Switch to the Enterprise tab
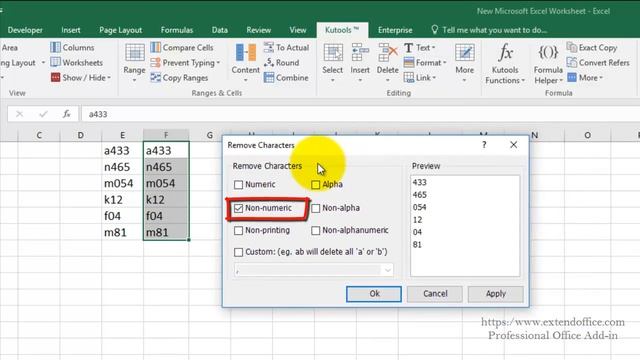Viewport: 640px width, 360px height. (395, 30)
